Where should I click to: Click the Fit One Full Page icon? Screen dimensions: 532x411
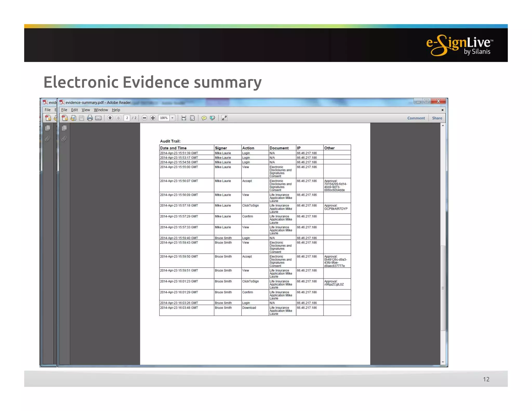192,118
